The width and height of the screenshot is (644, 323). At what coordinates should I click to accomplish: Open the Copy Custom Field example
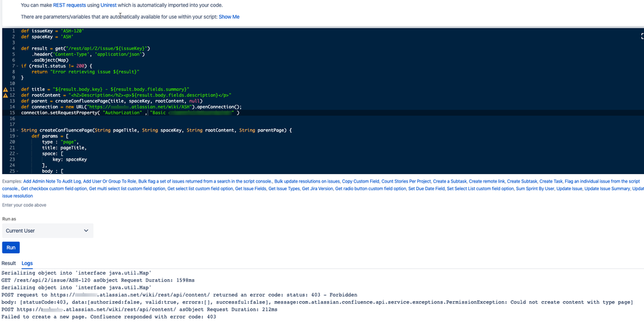click(360, 181)
